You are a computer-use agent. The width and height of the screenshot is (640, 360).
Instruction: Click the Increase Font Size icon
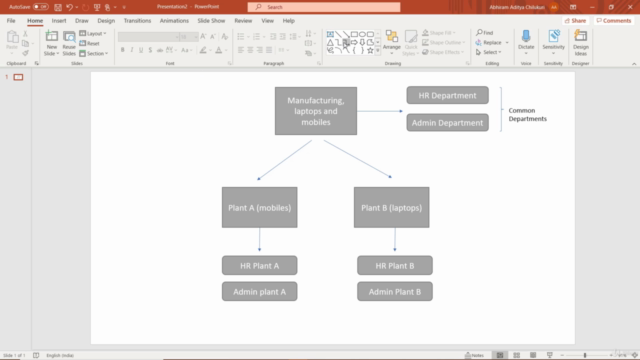[x=203, y=37]
